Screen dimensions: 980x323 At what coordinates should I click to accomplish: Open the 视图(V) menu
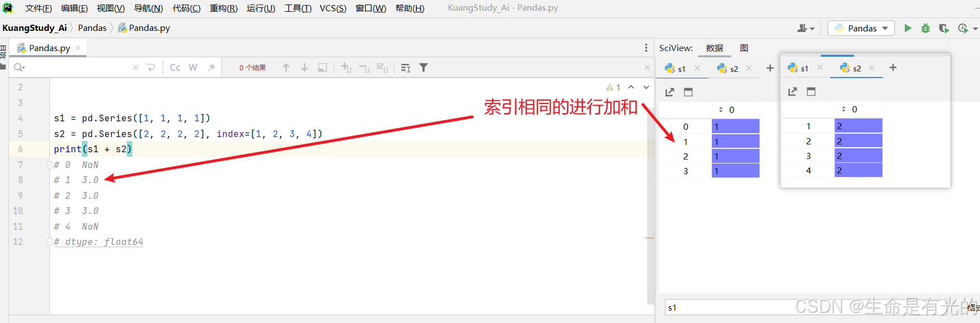coord(111,8)
